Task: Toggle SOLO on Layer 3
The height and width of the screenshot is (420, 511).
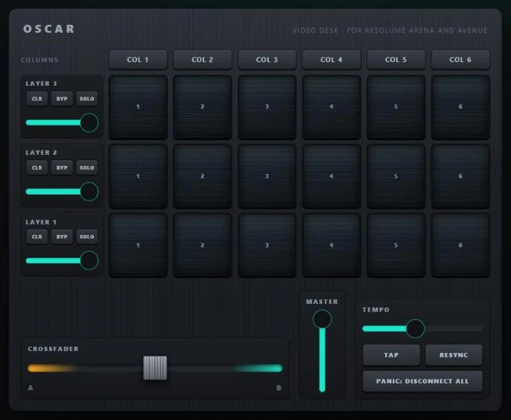Action: pos(87,99)
